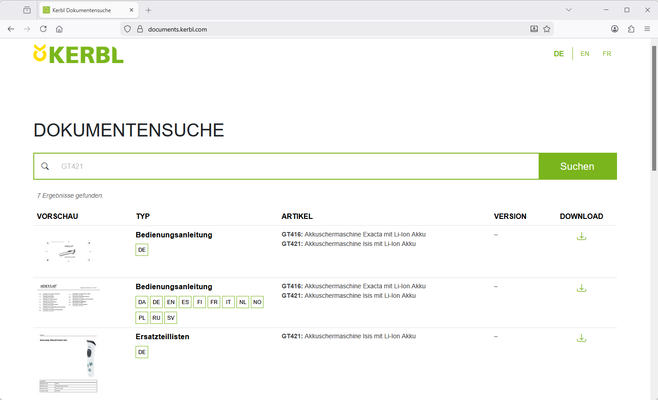Click NL language tag in second row

[x=243, y=302]
